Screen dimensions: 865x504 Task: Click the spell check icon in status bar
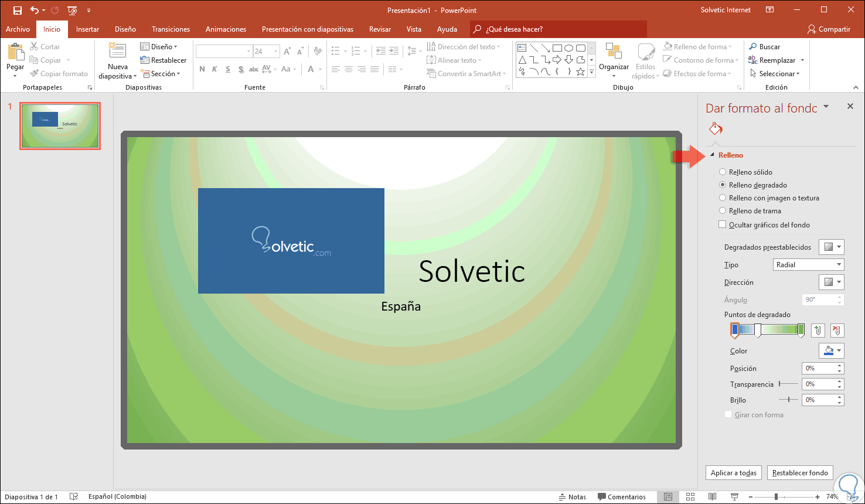[73, 497]
